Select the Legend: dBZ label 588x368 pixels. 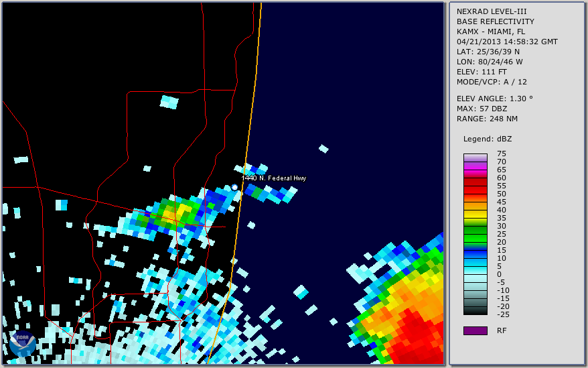pyautogui.click(x=488, y=139)
